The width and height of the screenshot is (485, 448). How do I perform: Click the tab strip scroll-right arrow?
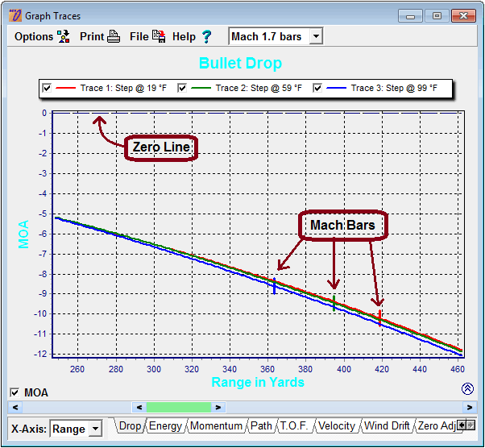[x=470, y=425]
